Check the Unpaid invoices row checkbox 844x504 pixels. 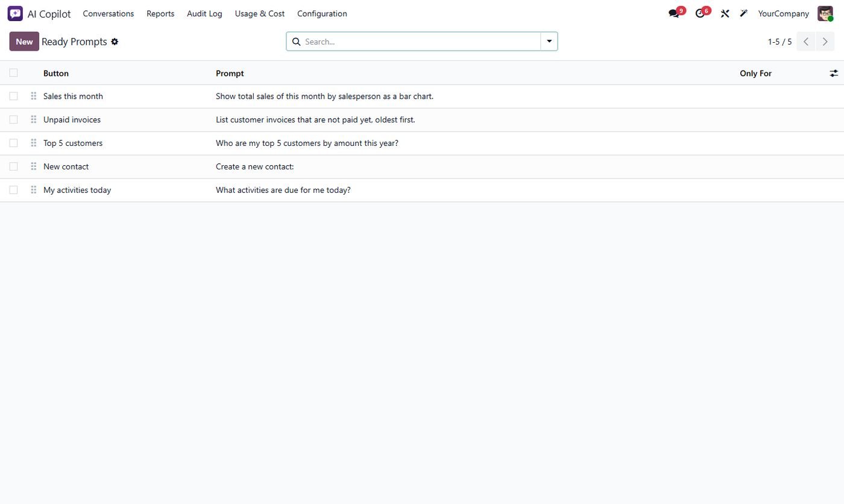click(x=13, y=119)
